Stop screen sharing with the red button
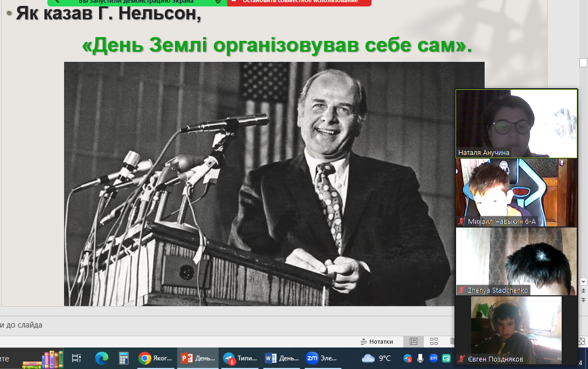Image resolution: width=588 pixels, height=369 pixels. point(299,2)
